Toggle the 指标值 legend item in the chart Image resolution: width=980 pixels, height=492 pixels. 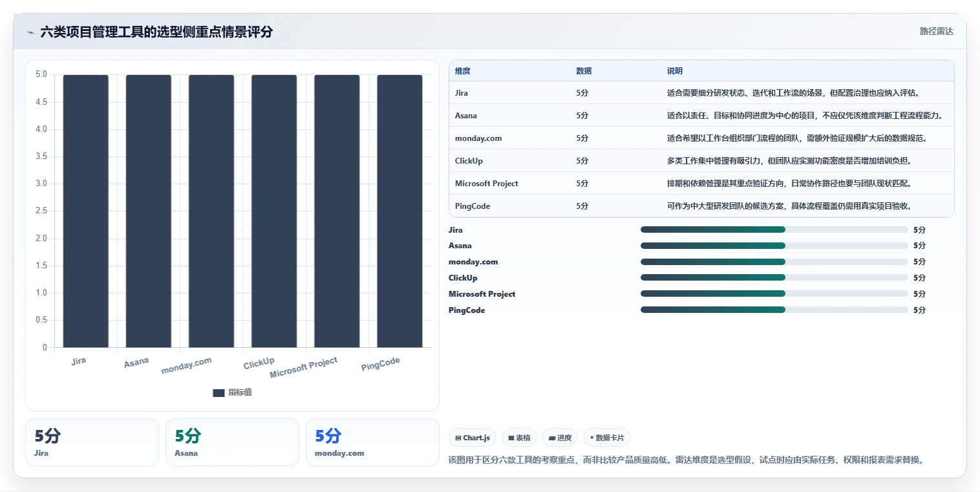click(232, 392)
